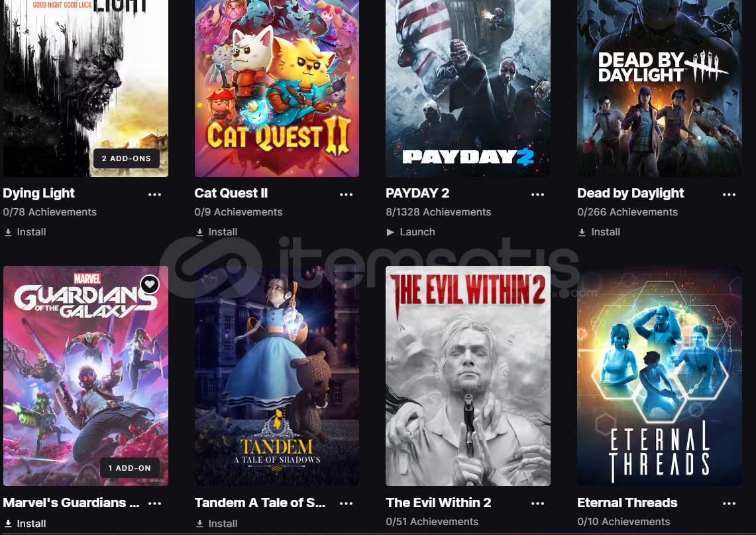Launch PAYDAY 2
Image resolution: width=756 pixels, height=535 pixels.
(x=411, y=232)
